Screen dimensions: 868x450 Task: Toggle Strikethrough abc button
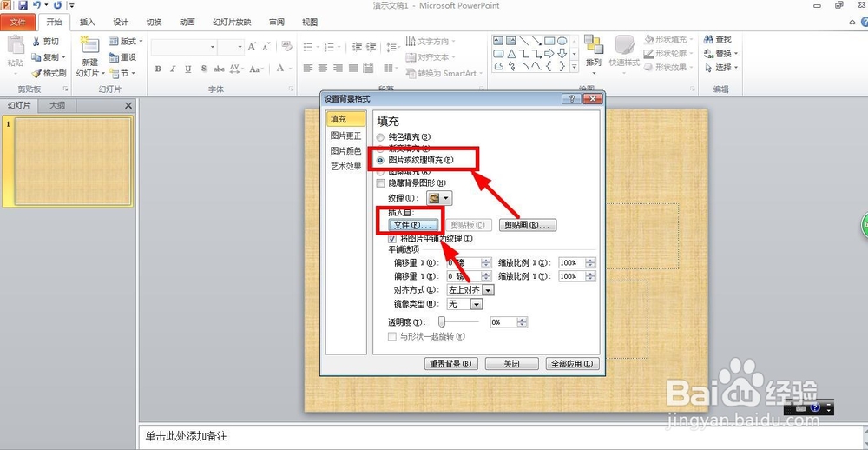coord(220,69)
